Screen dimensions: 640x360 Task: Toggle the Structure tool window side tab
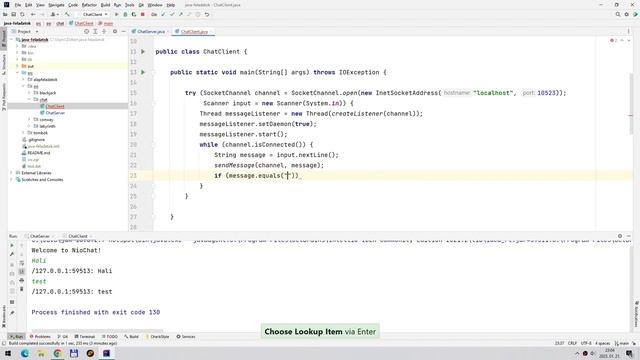[x=4, y=64]
